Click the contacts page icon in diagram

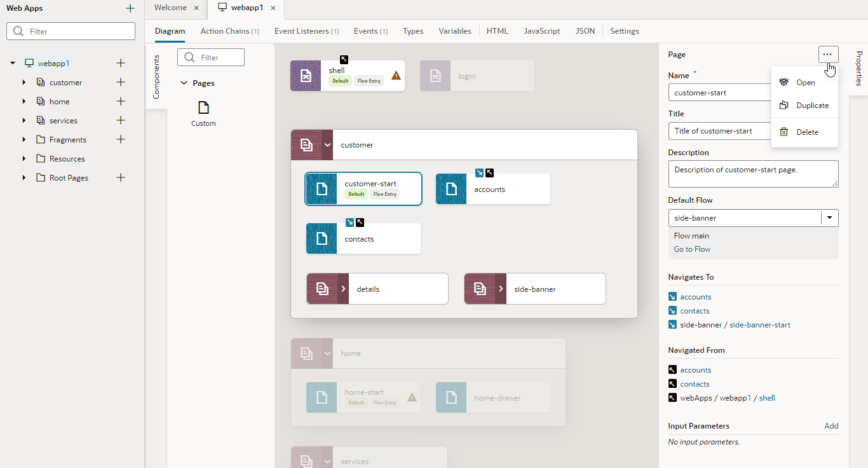coord(322,238)
